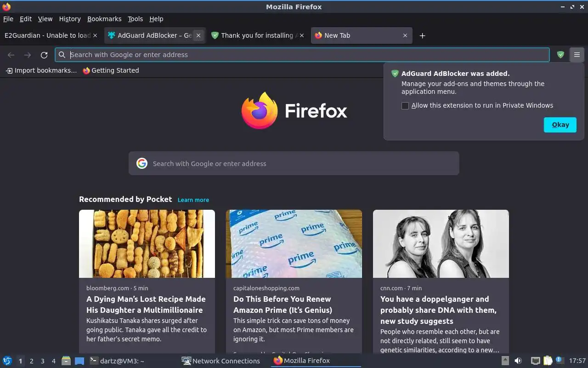
Task: Click Learn more link next to Pocket
Action: pyautogui.click(x=193, y=200)
